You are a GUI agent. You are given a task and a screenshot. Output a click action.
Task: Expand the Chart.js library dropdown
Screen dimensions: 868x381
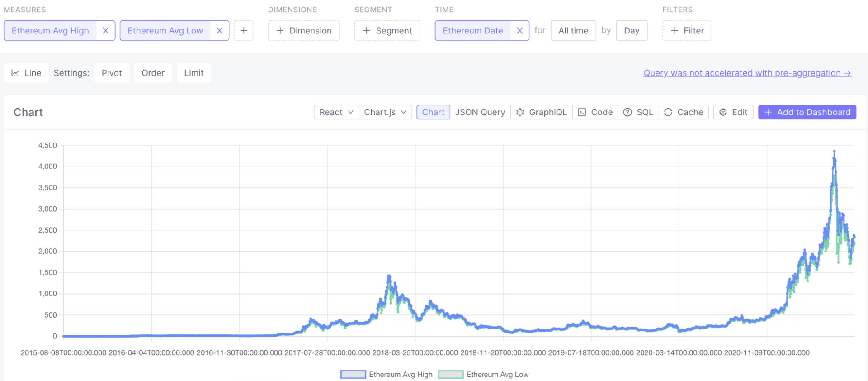tap(385, 112)
